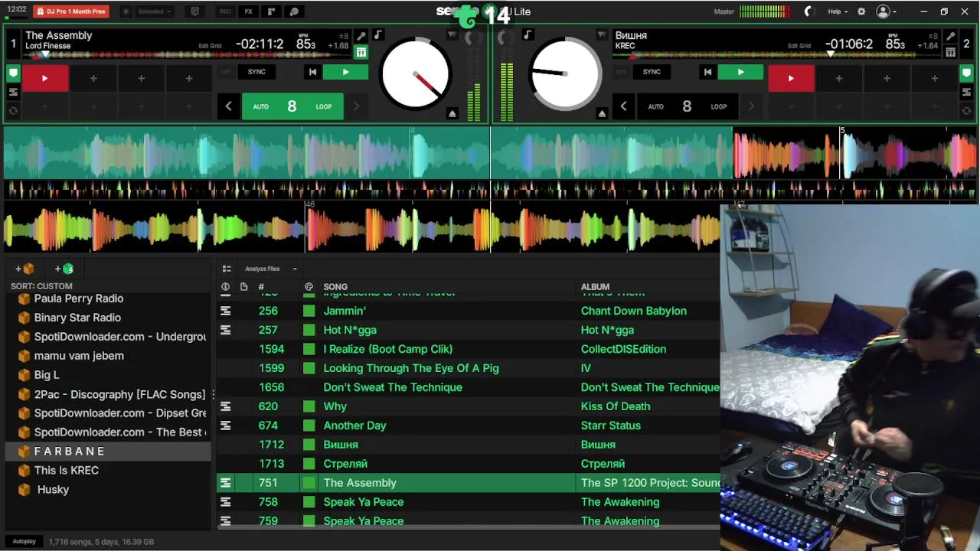Enable SYNC on deck 1
980x551 pixels.
[x=256, y=72]
